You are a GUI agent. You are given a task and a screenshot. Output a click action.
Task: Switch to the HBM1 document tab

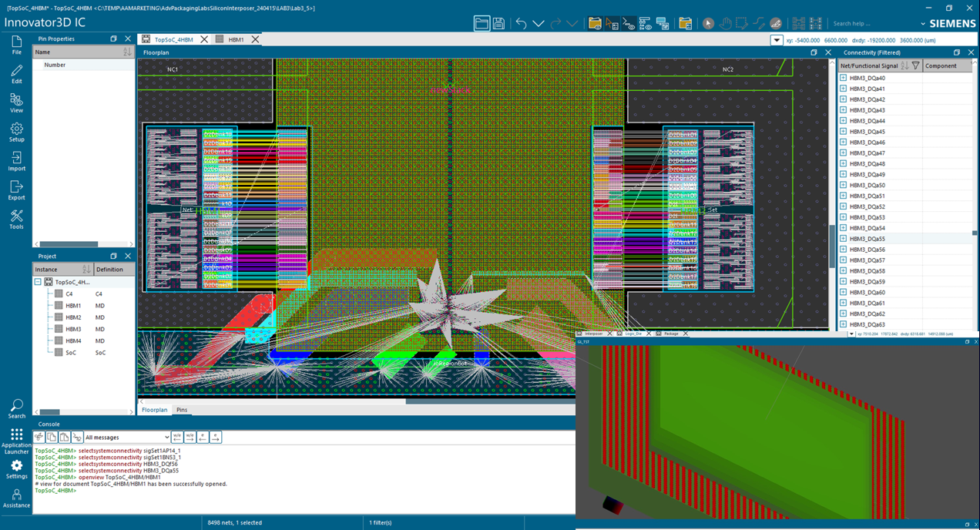236,39
